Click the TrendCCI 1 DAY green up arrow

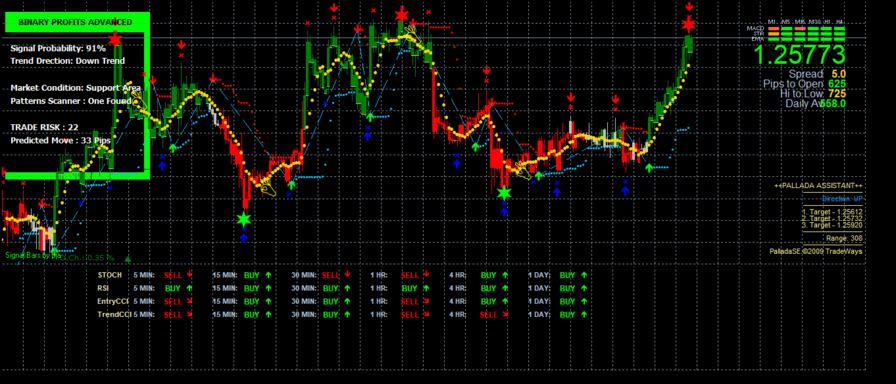[584, 314]
